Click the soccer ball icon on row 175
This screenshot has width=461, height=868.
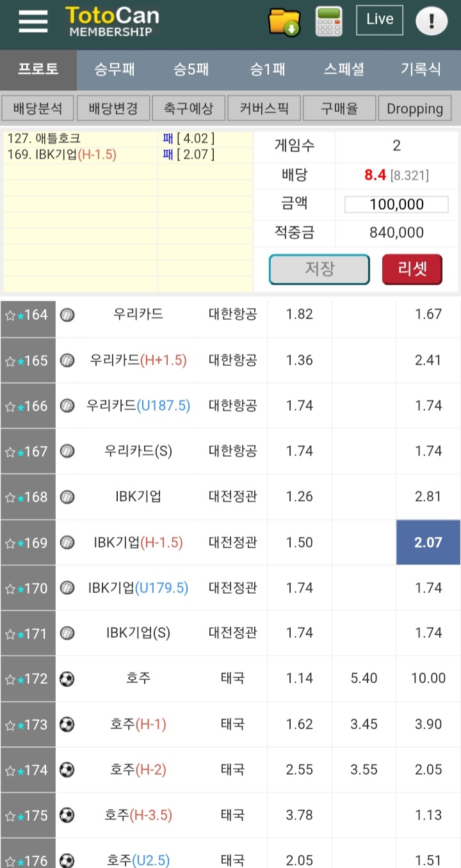[67, 816]
